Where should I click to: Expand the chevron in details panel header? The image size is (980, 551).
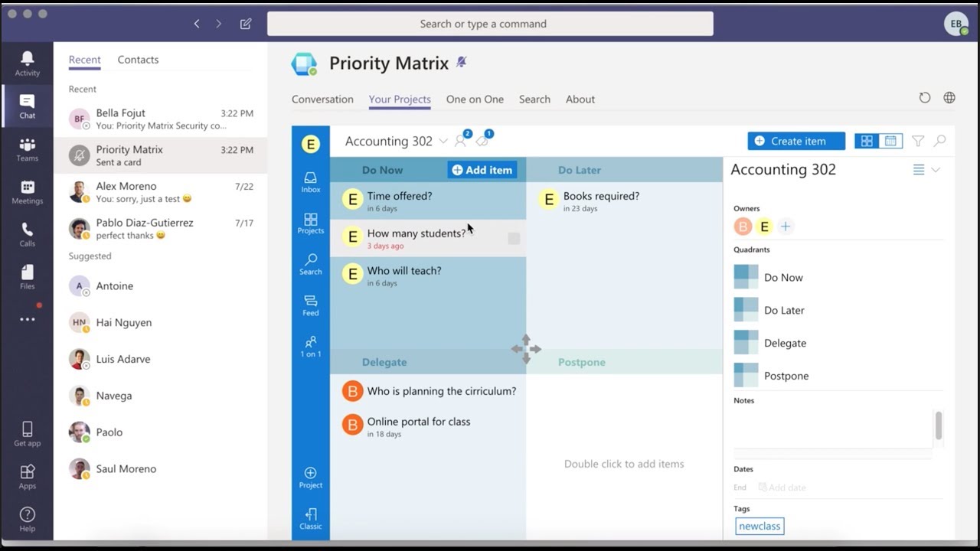[x=936, y=170]
